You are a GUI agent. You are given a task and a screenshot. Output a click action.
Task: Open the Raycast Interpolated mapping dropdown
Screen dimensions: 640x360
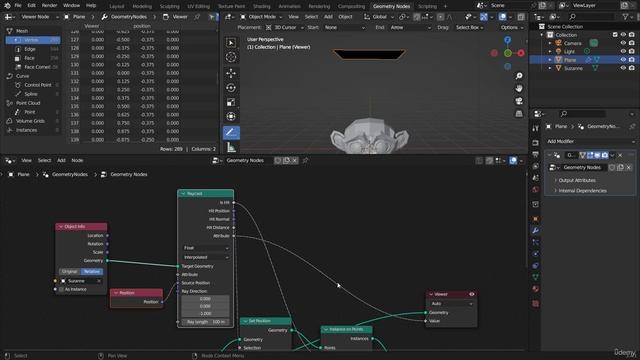(x=206, y=257)
